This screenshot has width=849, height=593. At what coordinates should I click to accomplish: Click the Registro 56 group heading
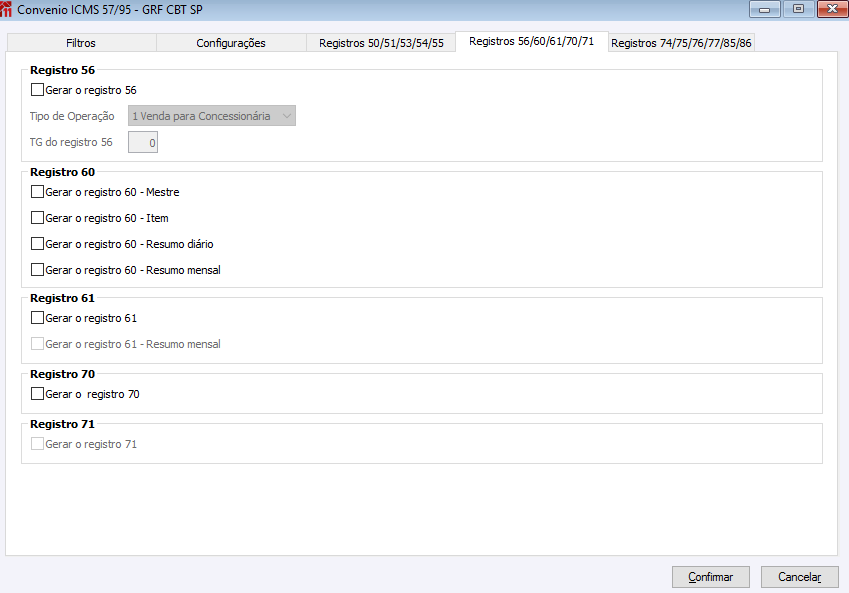62,70
